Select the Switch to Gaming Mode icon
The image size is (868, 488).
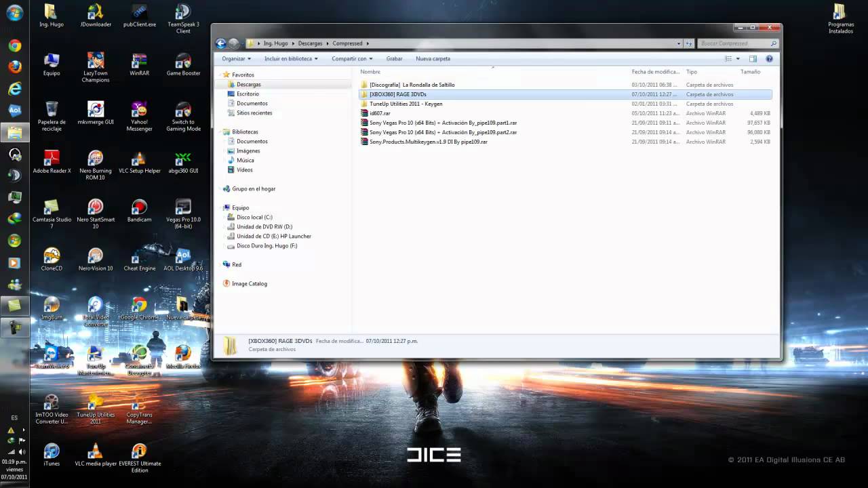point(183,116)
